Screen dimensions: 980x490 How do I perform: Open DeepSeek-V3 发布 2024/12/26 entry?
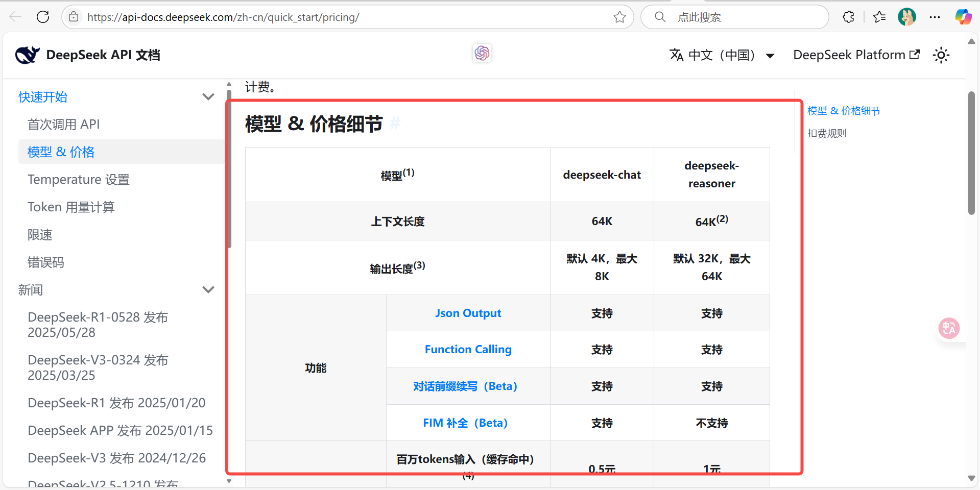tap(117, 458)
